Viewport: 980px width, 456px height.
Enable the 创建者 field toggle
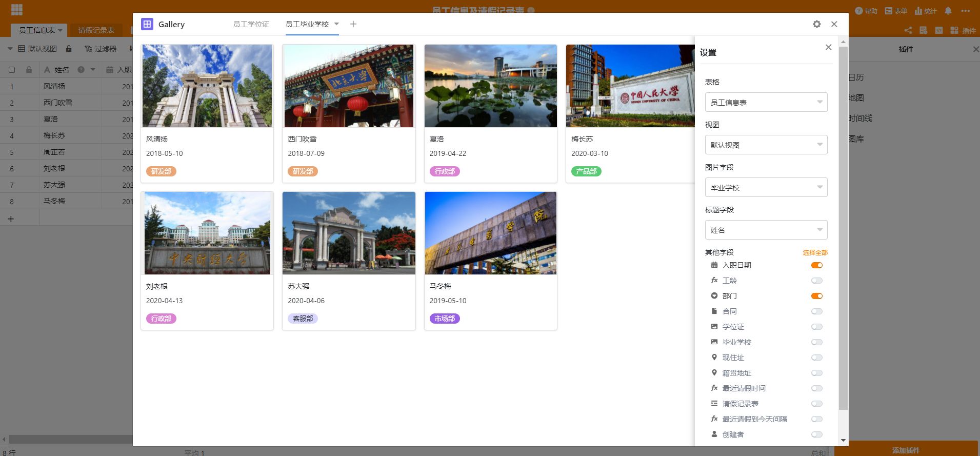click(x=817, y=434)
